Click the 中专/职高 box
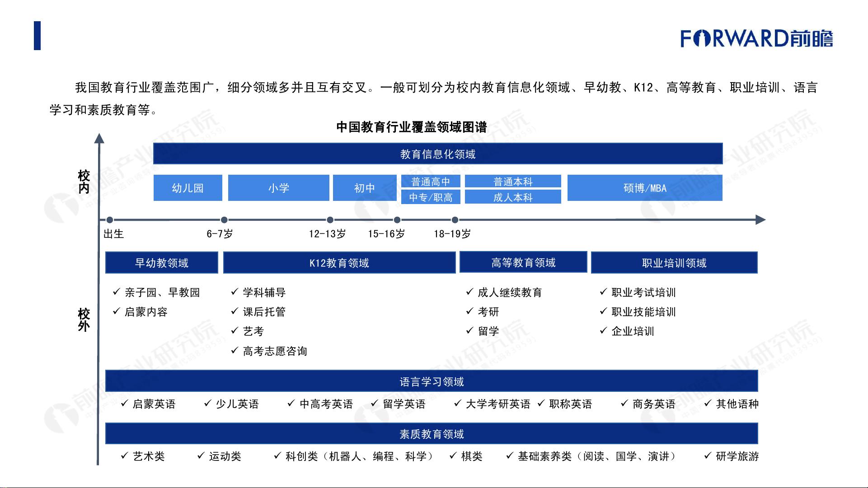 tap(430, 197)
